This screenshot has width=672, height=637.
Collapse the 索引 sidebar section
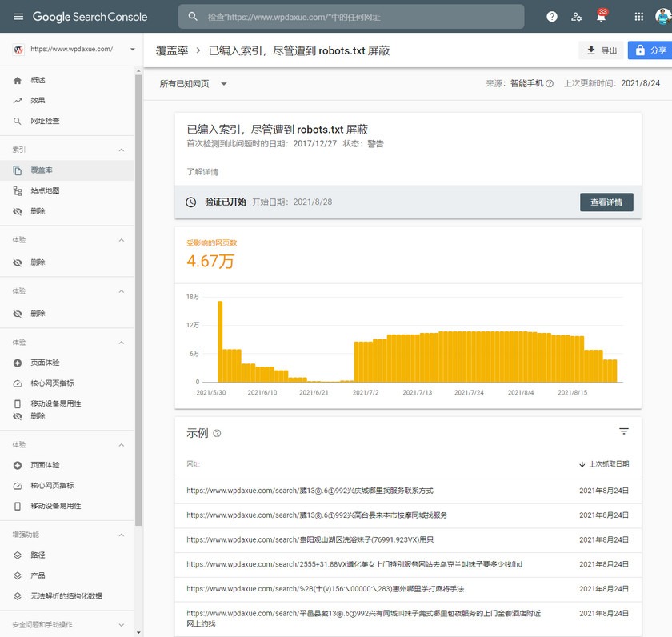click(122, 150)
